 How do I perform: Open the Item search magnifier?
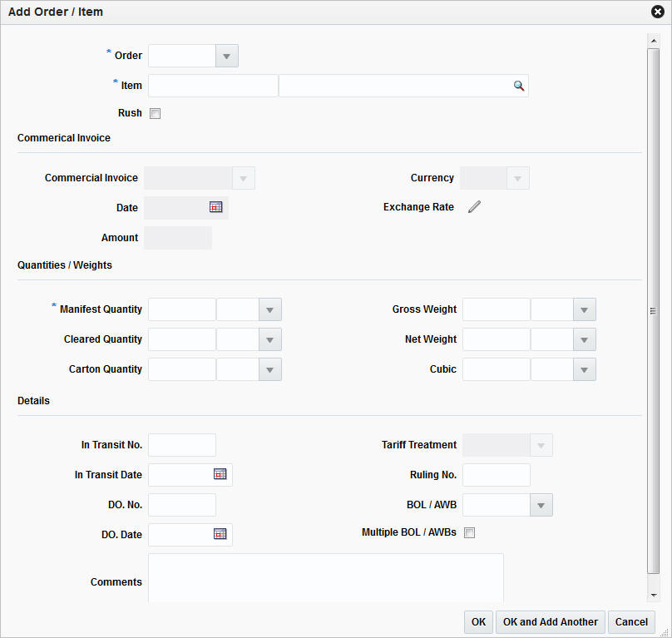click(519, 85)
